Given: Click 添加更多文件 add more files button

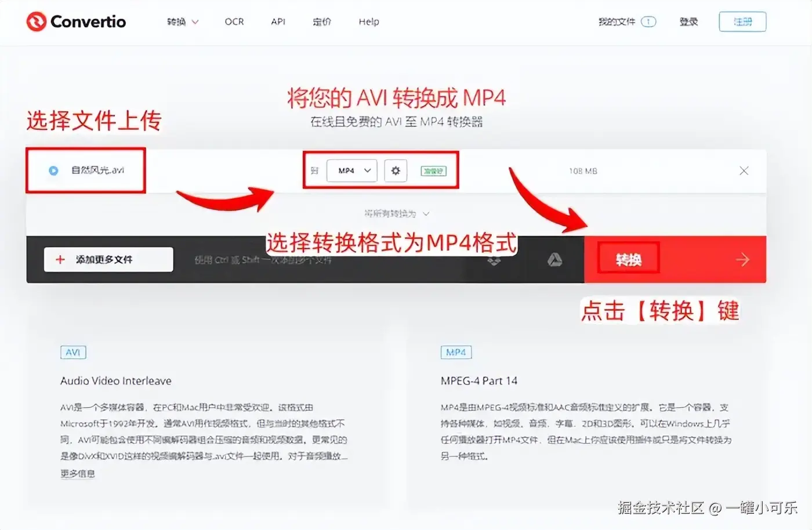Looking at the screenshot, I should click(x=108, y=259).
